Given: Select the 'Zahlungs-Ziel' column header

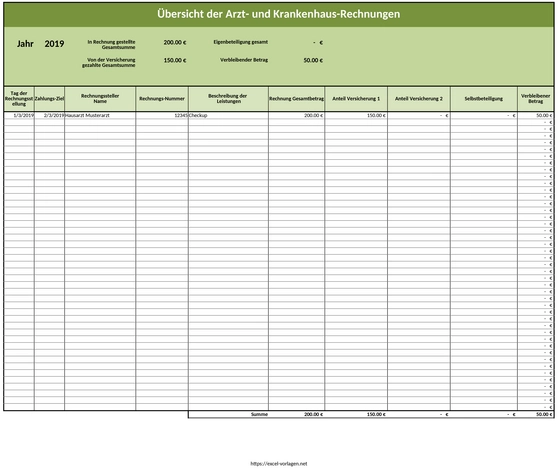Looking at the screenshot, I should [x=49, y=99].
